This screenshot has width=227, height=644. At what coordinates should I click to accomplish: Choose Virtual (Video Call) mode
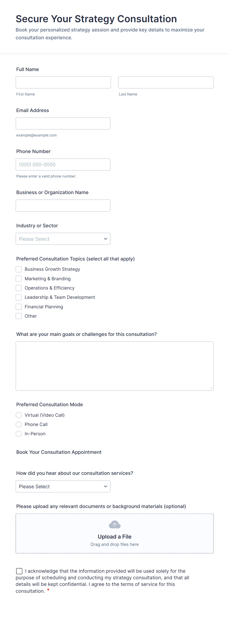click(x=19, y=415)
